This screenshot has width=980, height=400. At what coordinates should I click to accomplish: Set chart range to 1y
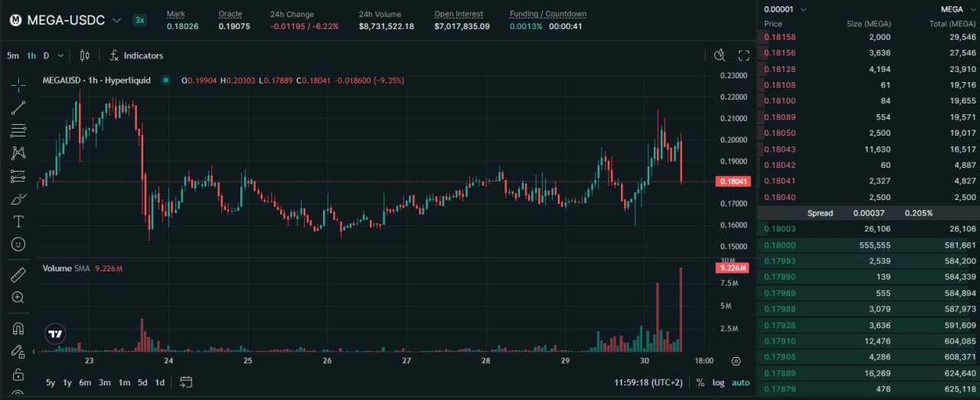[67, 382]
